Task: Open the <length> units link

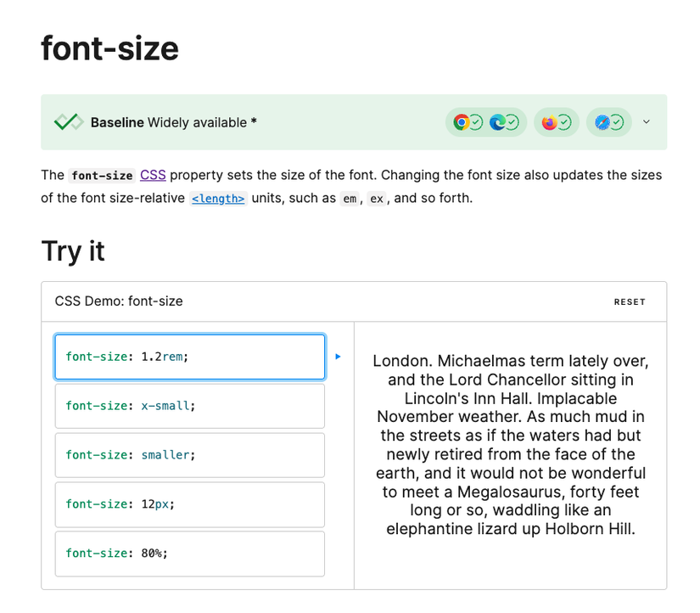Action: coord(217,199)
